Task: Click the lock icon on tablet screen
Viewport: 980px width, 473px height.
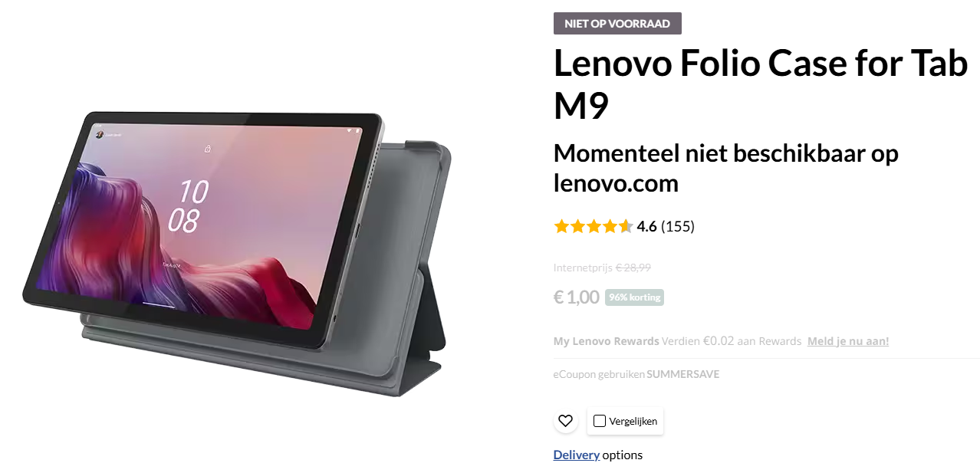Action: coord(207,149)
